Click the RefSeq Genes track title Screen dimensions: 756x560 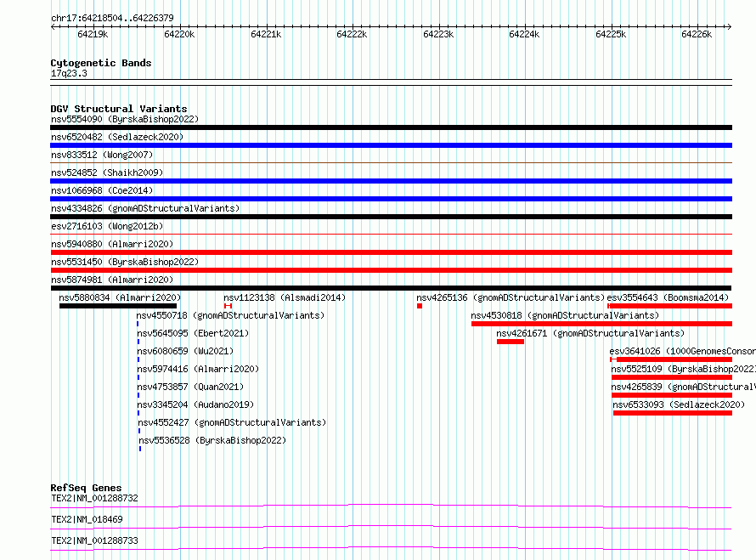pyautogui.click(x=86, y=488)
